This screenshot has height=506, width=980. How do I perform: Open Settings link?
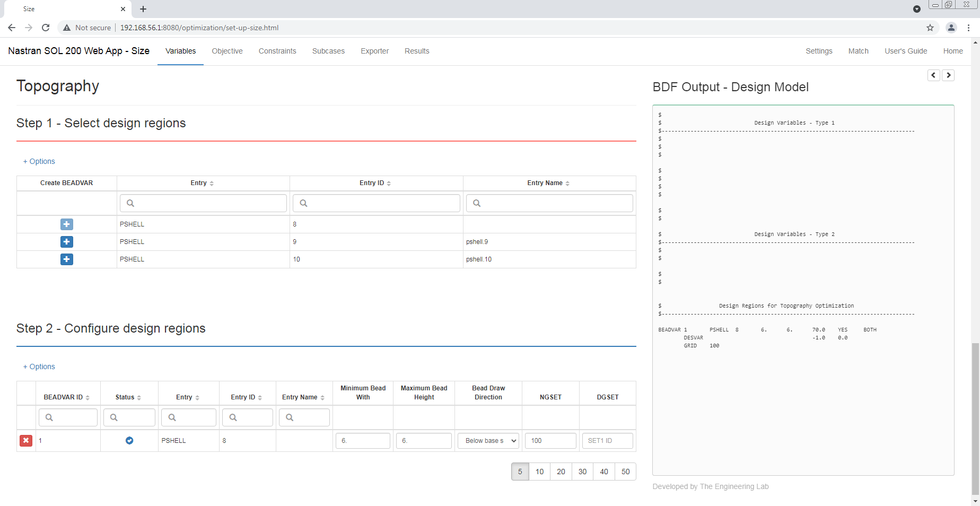[x=819, y=51]
